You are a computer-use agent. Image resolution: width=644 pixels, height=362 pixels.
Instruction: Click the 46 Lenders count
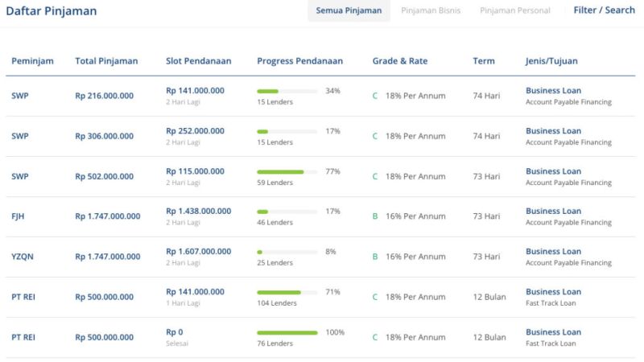point(275,223)
